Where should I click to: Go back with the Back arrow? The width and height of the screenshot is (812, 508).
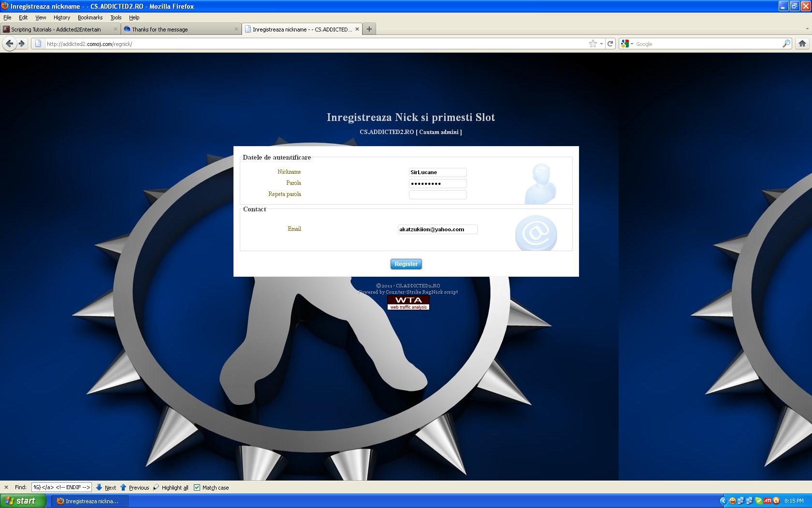[x=9, y=44]
